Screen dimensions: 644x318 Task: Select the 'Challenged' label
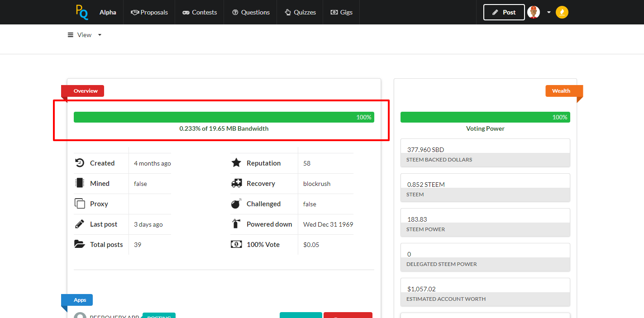(x=263, y=204)
